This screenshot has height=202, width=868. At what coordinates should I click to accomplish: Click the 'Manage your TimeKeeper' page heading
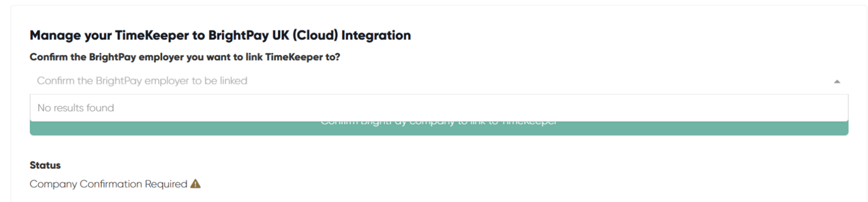coord(220,35)
